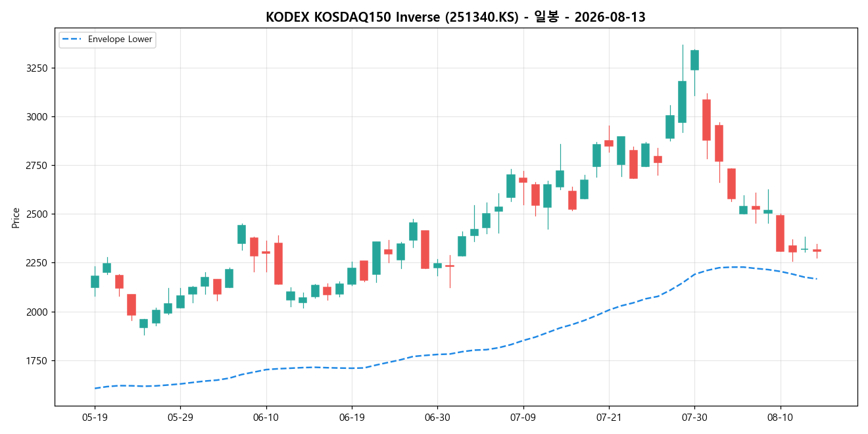Screen dimensions: 868x434
Task: Click the 2500 y-axis tick label
Action: [36, 214]
